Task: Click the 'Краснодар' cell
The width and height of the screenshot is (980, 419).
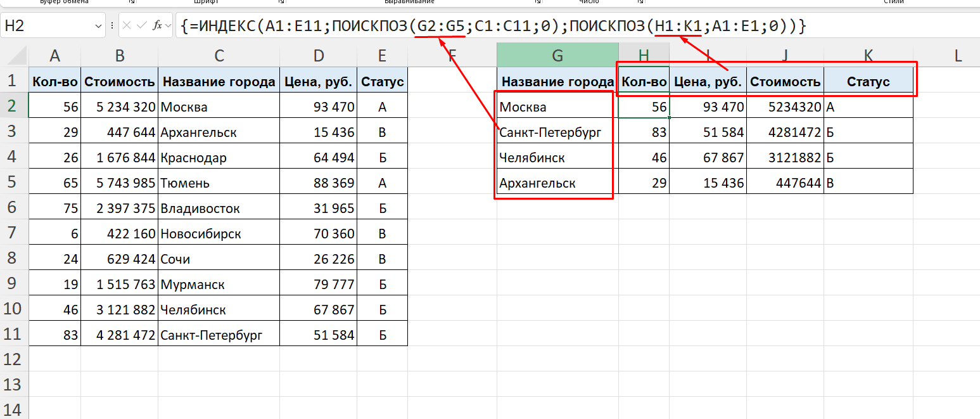Action: [x=219, y=157]
